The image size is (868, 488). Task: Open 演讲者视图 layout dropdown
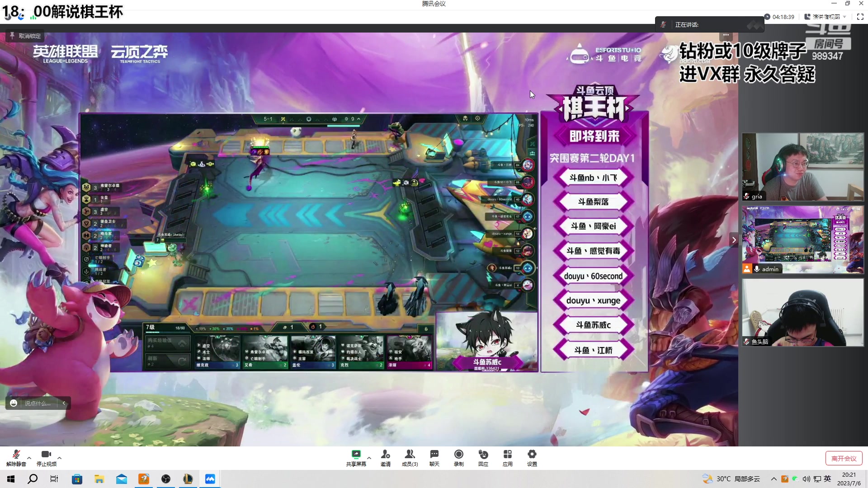pyautogui.click(x=826, y=17)
